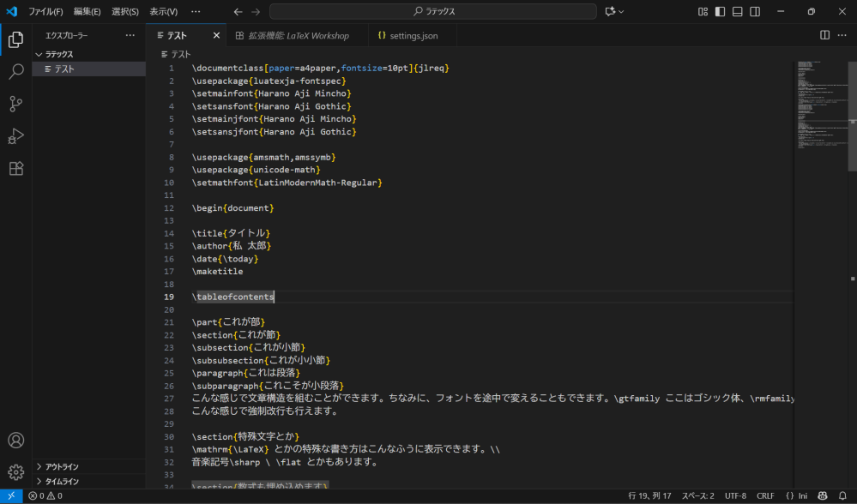Open the Search view

[15, 70]
